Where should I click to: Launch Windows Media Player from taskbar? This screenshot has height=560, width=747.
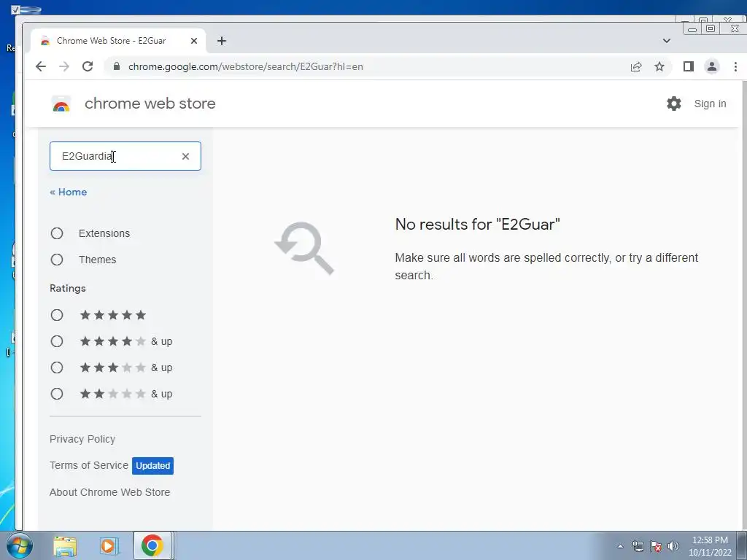click(x=109, y=545)
